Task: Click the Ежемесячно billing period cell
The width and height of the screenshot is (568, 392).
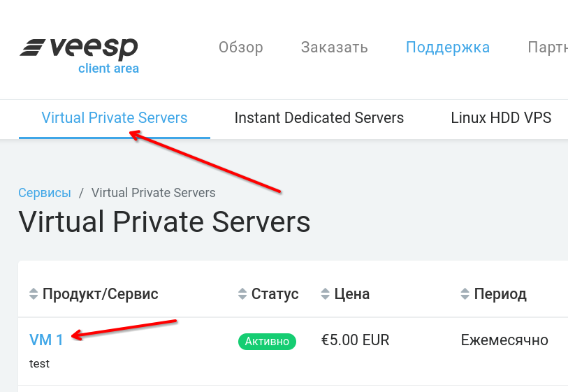Action: (504, 340)
